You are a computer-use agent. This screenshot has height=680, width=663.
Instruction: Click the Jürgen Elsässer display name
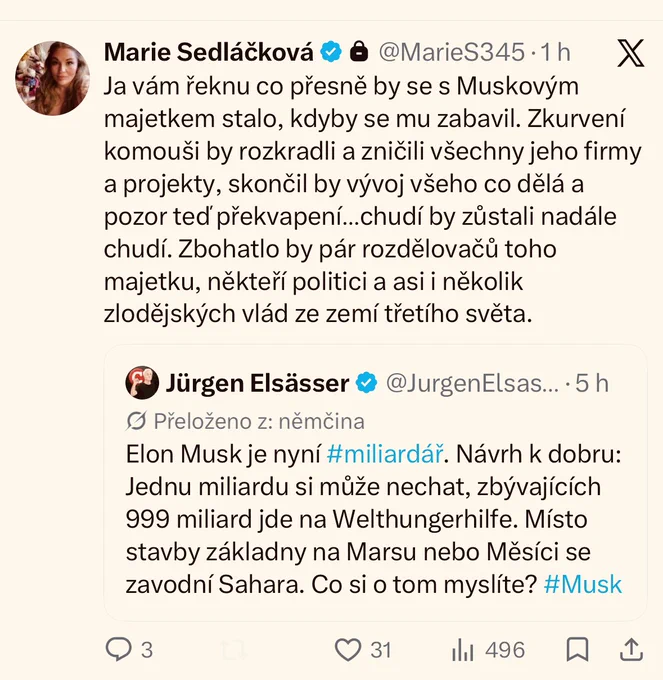click(x=257, y=383)
